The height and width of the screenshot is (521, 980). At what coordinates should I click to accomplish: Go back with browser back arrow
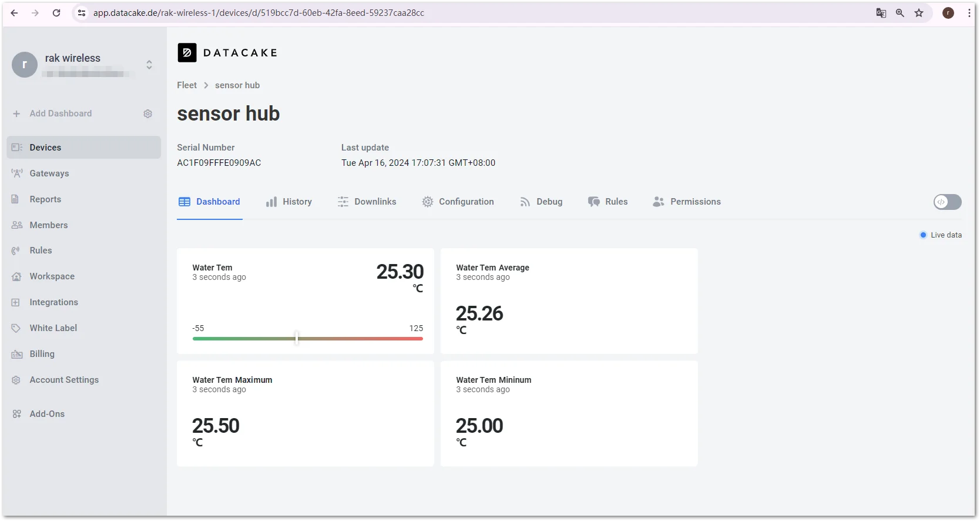coord(14,13)
